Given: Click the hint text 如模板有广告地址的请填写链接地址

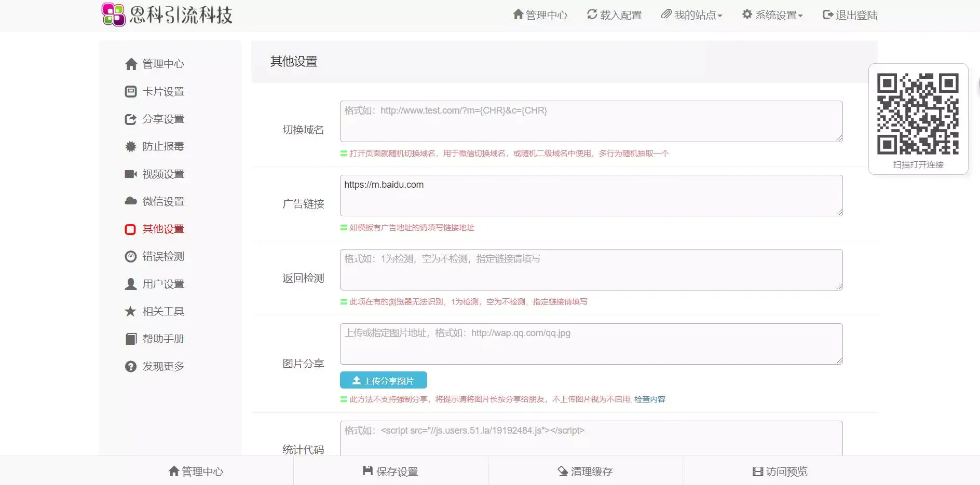Looking at the screenshot, I should 412,227.
